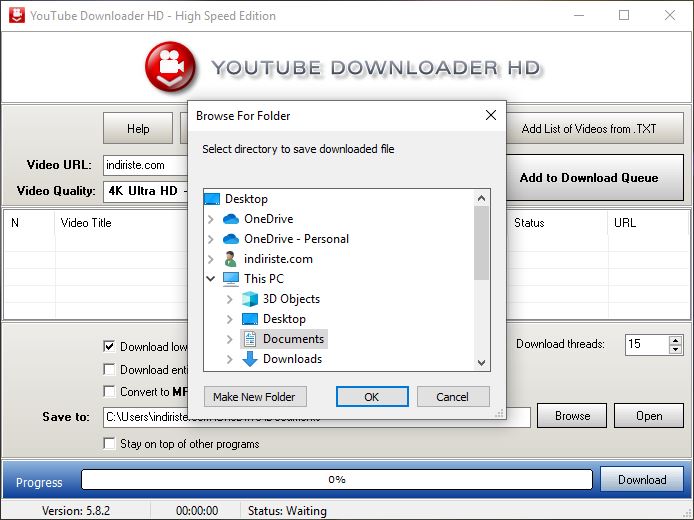
Task: Expand the Downloads node
Action: pyautogui.click(x=229, y=359)
